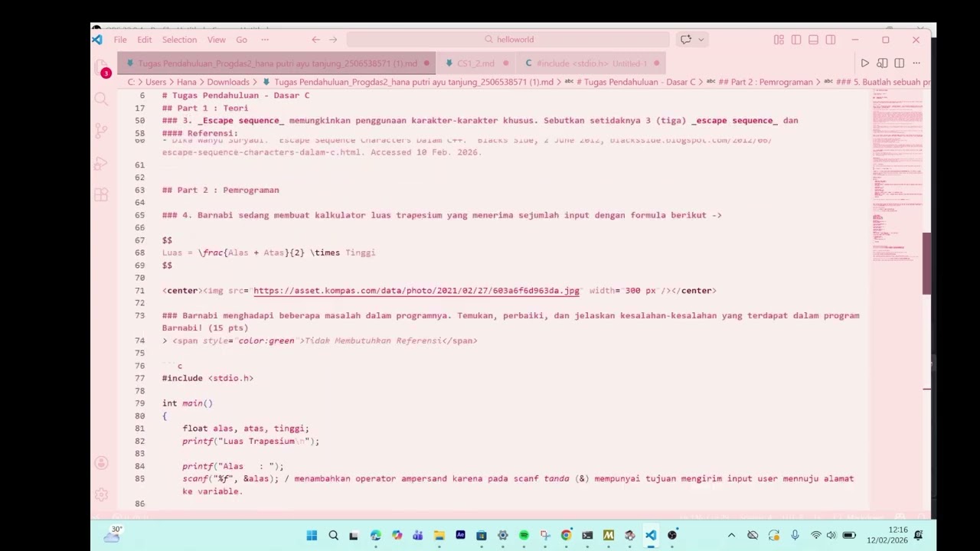Open breadcrumb 'Hana' folder dropdown

pyautogui.click(x=187, y=82)
